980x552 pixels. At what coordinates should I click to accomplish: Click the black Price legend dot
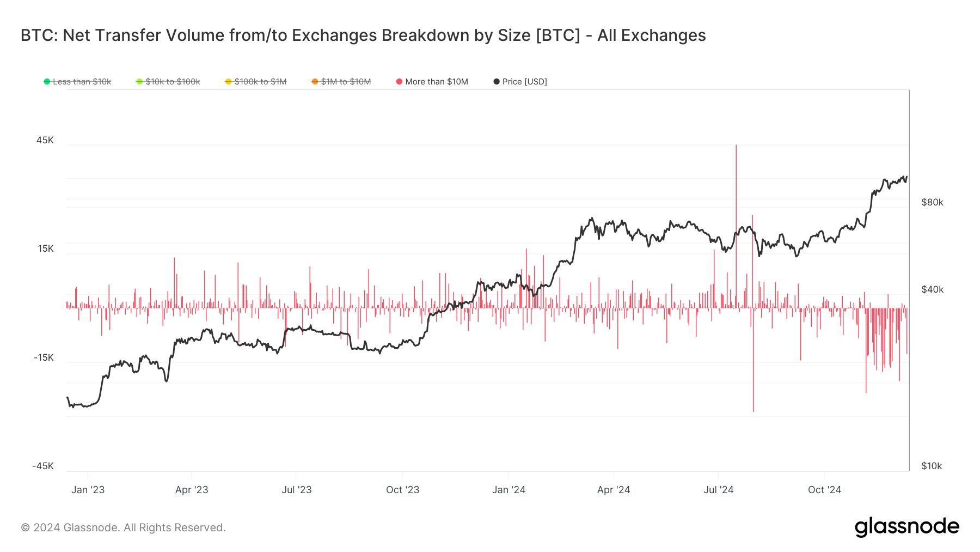tap(497, 82)
